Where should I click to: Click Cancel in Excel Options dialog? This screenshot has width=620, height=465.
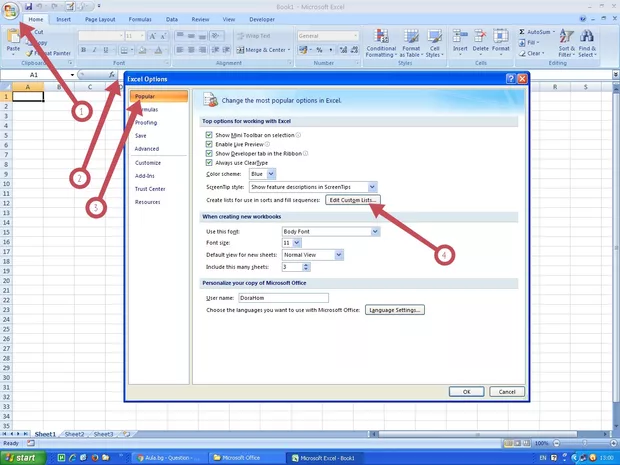(507, 391)
